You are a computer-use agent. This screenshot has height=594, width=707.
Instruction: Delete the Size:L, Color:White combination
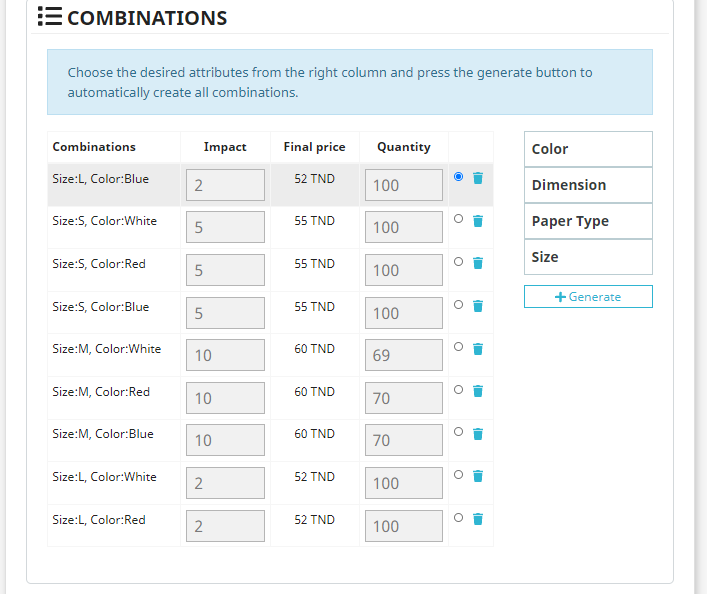click(x=478, y=476)
